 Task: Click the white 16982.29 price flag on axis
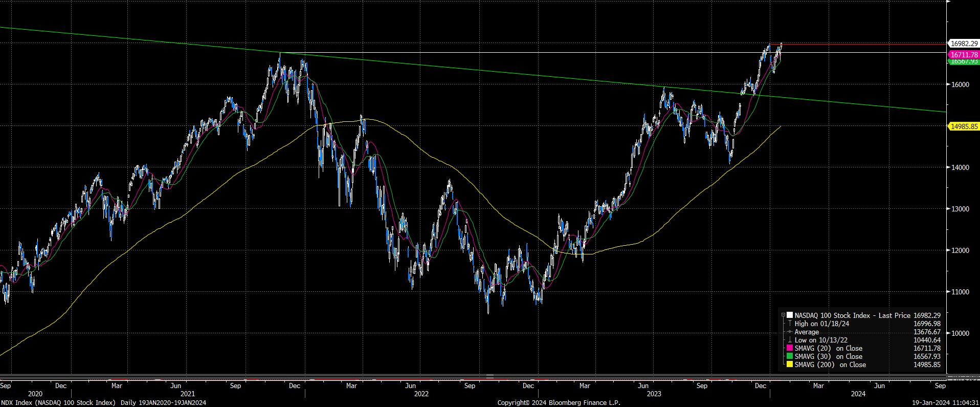(x=963, y=44)
